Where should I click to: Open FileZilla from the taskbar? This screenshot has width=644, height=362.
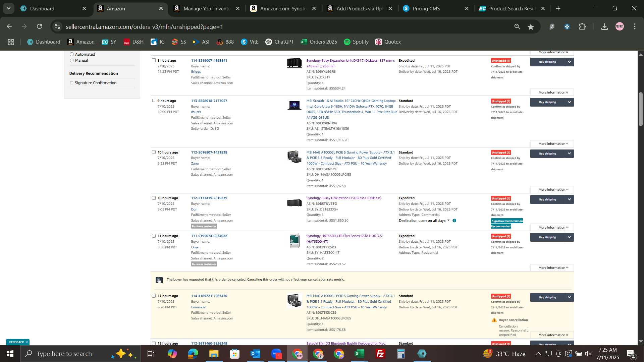(380, 354)
